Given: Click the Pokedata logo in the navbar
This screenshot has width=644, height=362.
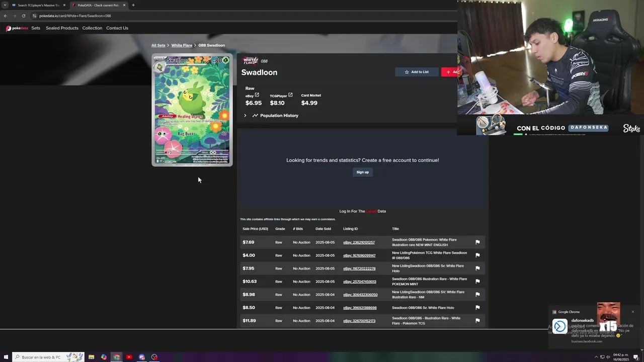Looking at the screenshot, I should coord(17,28).
